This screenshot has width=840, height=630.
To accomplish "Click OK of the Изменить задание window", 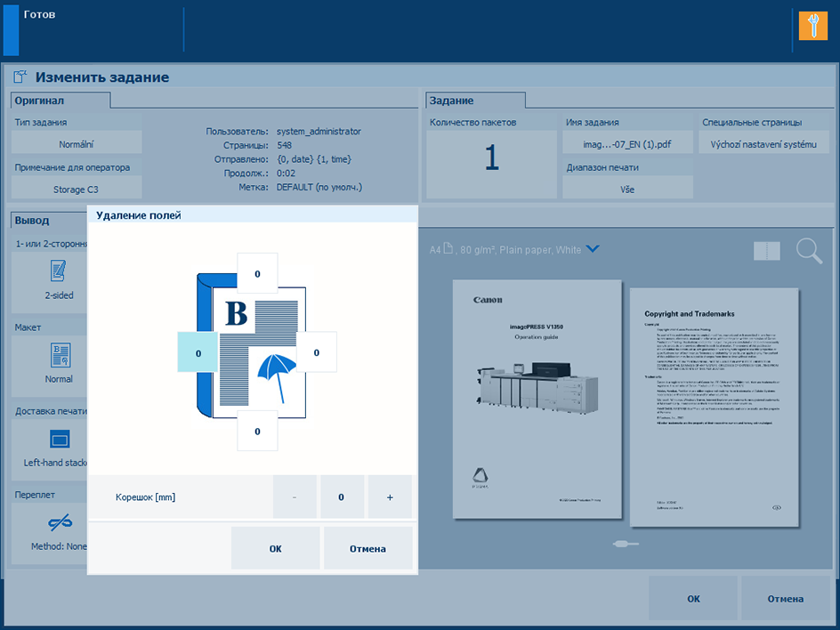I will [x=693, y=598].
